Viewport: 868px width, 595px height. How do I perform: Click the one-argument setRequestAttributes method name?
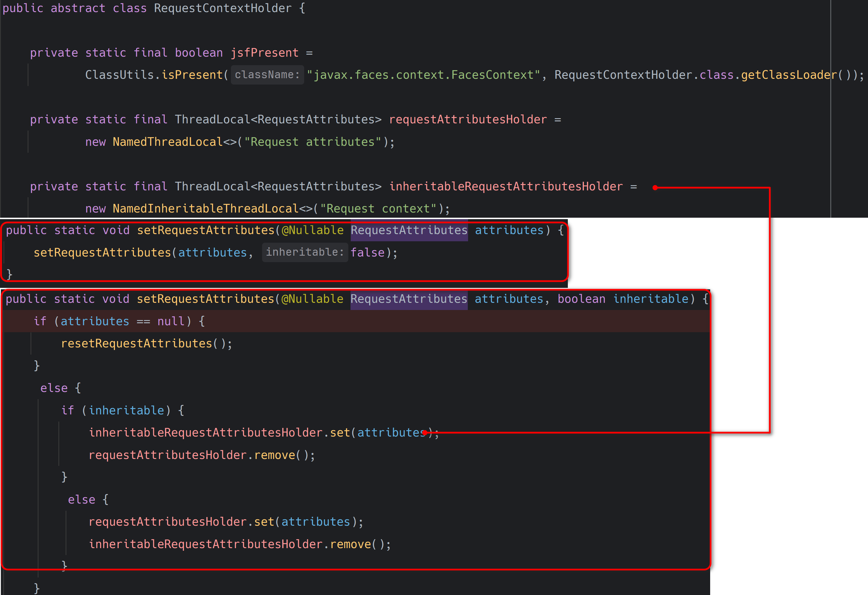[206, 230]
